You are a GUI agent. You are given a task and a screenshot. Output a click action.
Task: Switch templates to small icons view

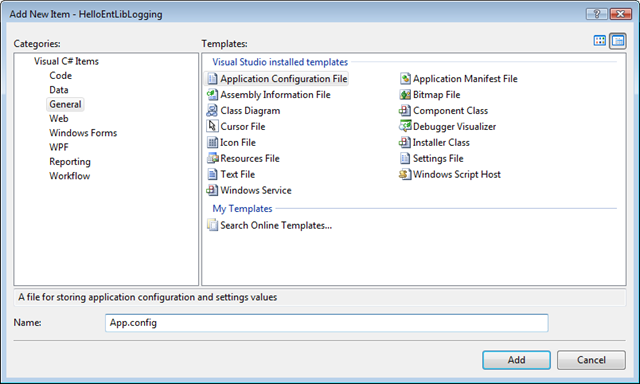pyautogui.click(x=618, y=41)
